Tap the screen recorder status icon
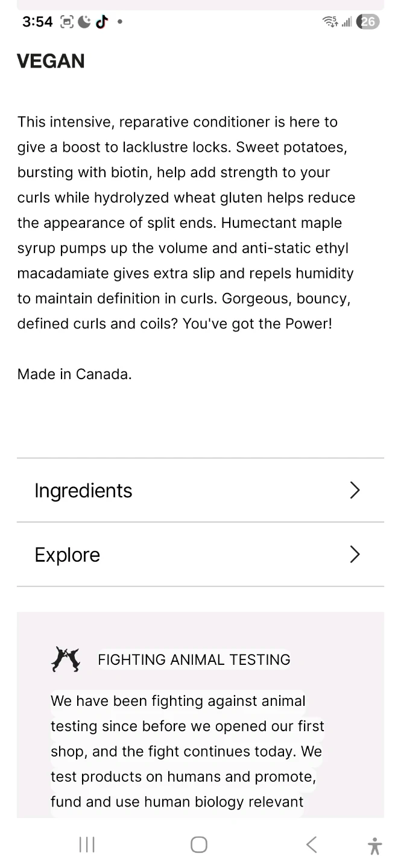Screen dimensions: 401x868 coord(67,22)
